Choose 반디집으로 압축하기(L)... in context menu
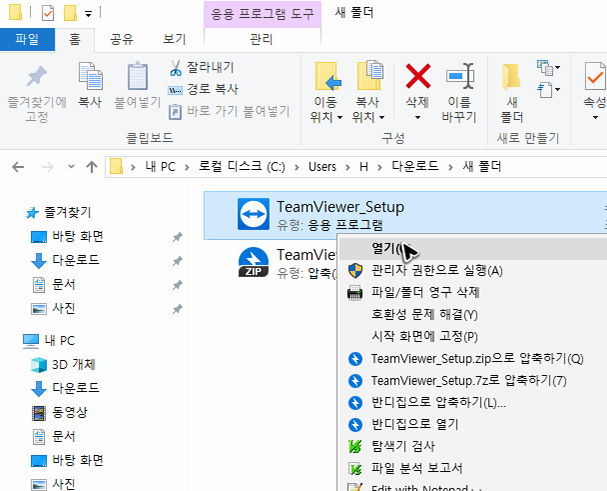607x491 pixels. [x=472, y=402]
